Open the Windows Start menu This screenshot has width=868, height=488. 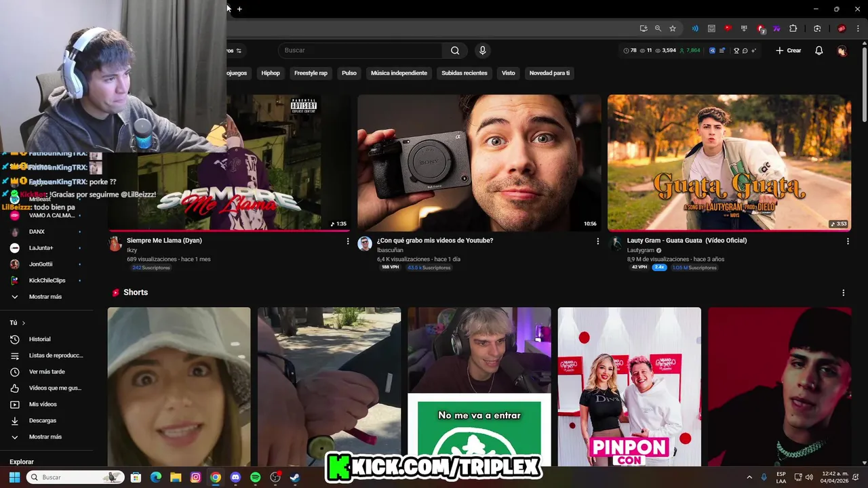pos(14,477)
